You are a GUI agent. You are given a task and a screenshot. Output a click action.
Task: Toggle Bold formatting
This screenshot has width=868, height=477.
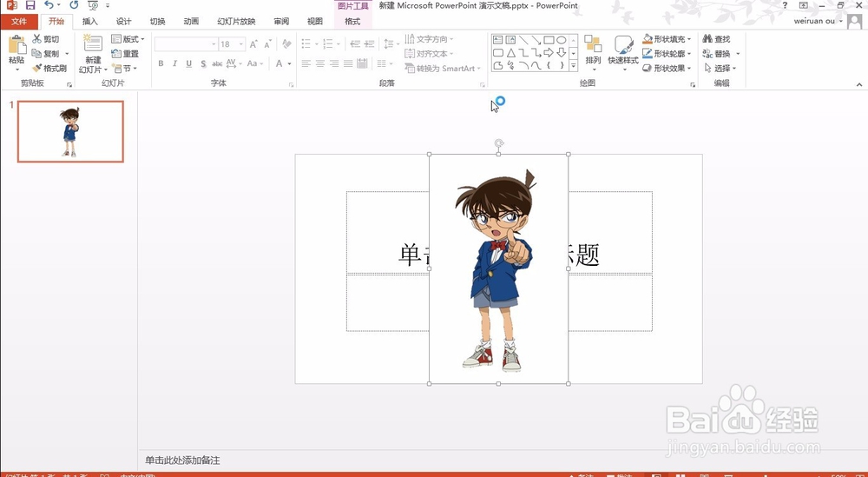click(161, 63)
